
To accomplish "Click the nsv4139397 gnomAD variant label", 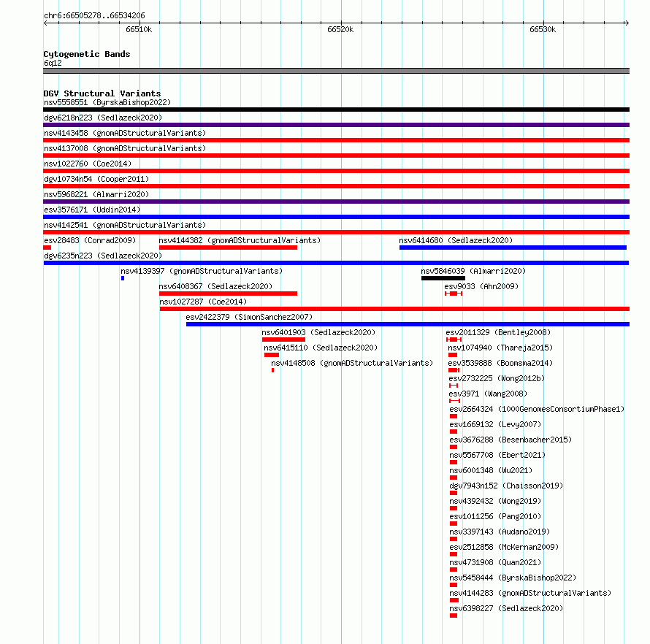I will click(202, 271).
